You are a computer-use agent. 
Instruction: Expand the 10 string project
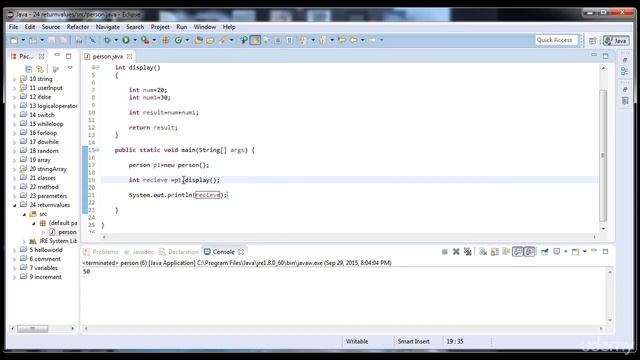click(x=15, y=79)
